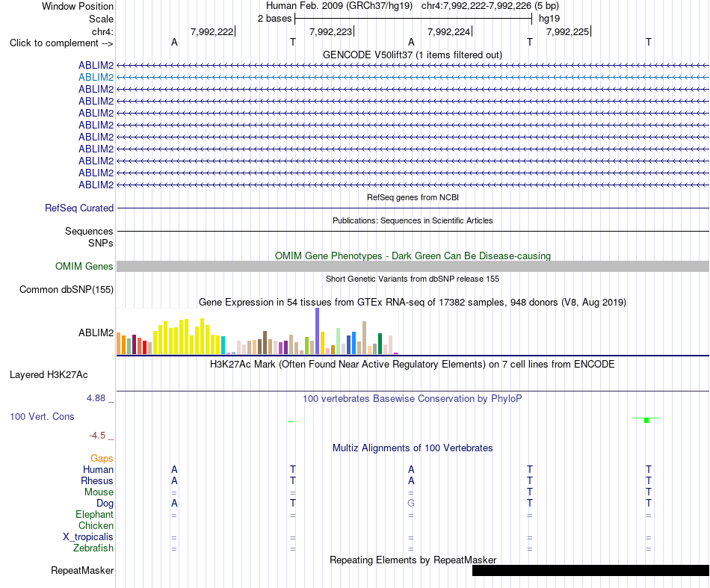Open 'Publications: Sequences in Scientific Articles' title
The height and width of the screenshot is (588, 710).
point(413,220)
